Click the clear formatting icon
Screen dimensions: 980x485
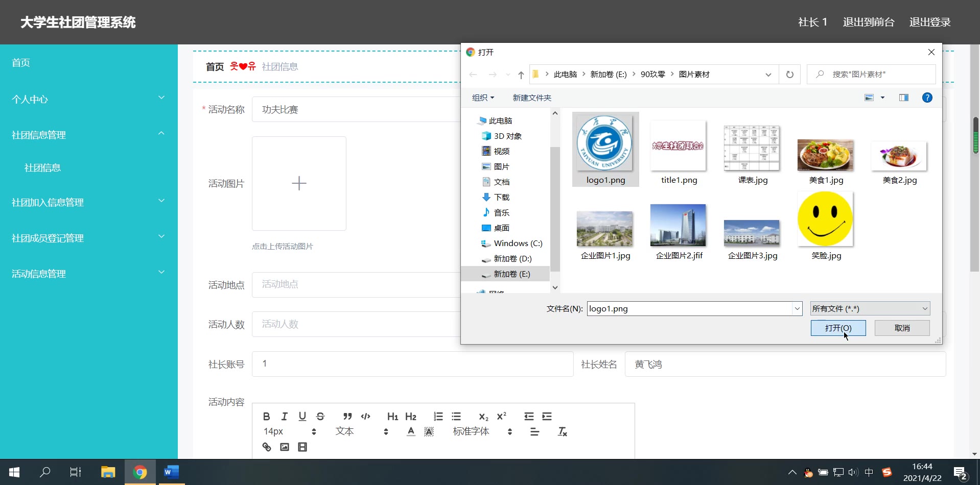pos(563,432)
